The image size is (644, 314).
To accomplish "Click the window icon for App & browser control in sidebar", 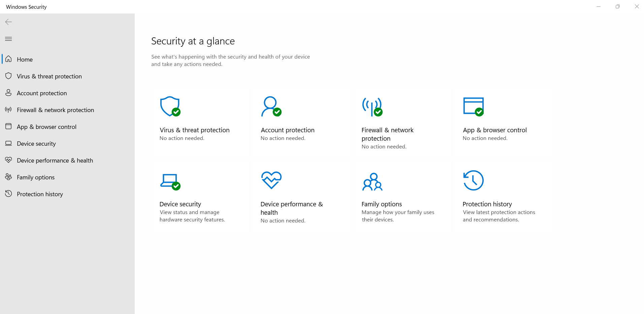I will click(8, 126).
